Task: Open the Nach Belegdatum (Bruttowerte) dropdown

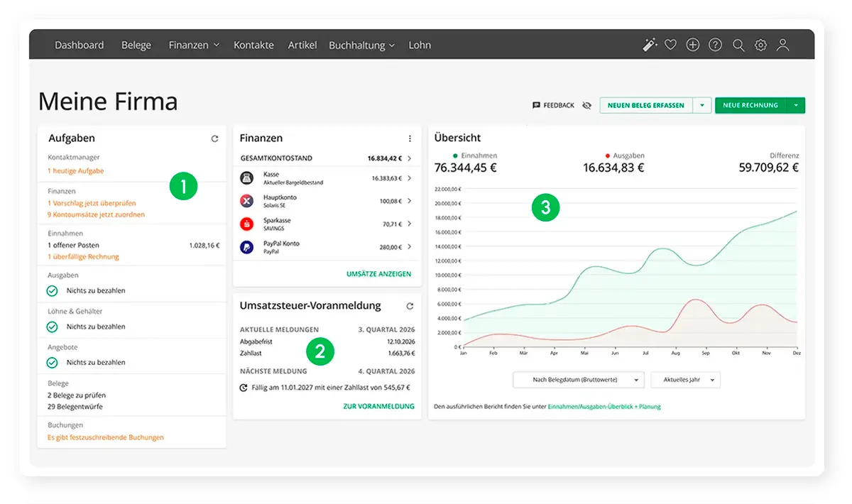Action: 579,380
